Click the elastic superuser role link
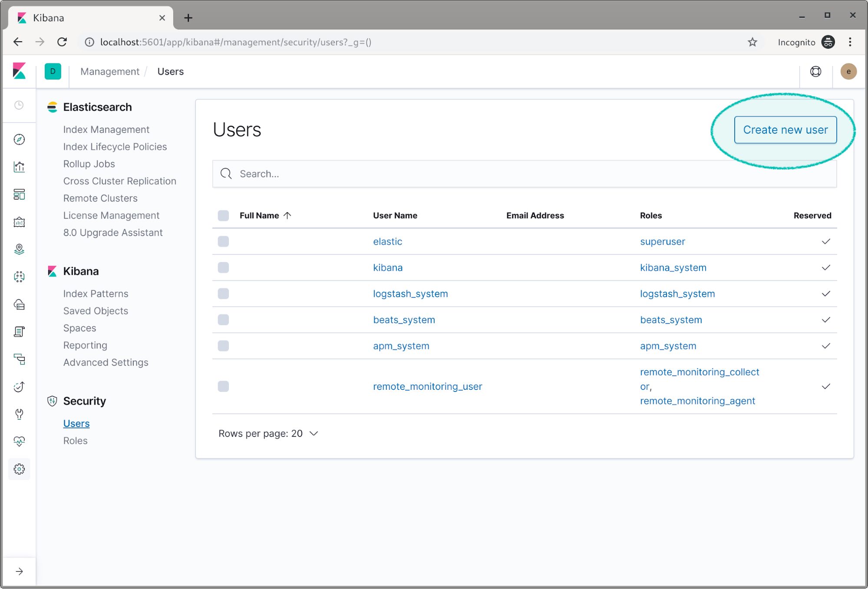This screenshot has width=868, height=589. 661,241
